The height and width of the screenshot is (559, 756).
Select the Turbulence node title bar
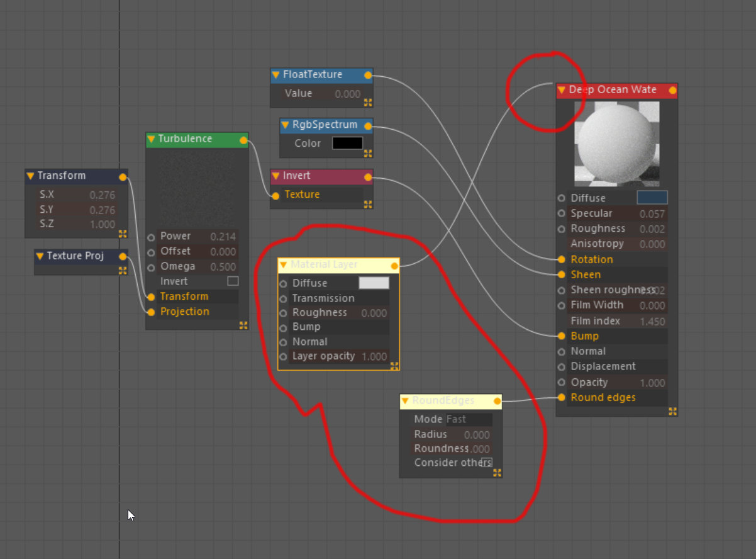[197, 139]
